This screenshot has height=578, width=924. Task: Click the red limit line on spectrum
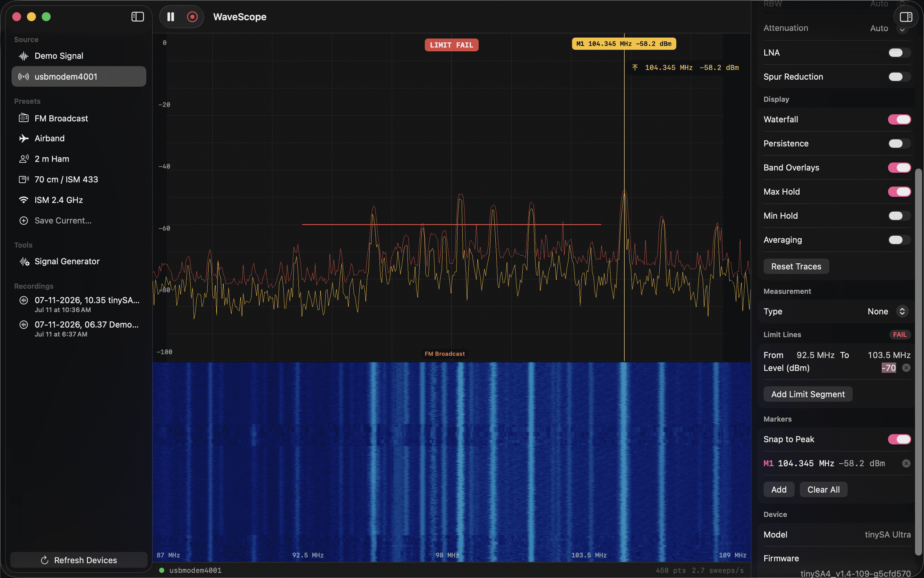pyautogui.click(x=451, y=224)
